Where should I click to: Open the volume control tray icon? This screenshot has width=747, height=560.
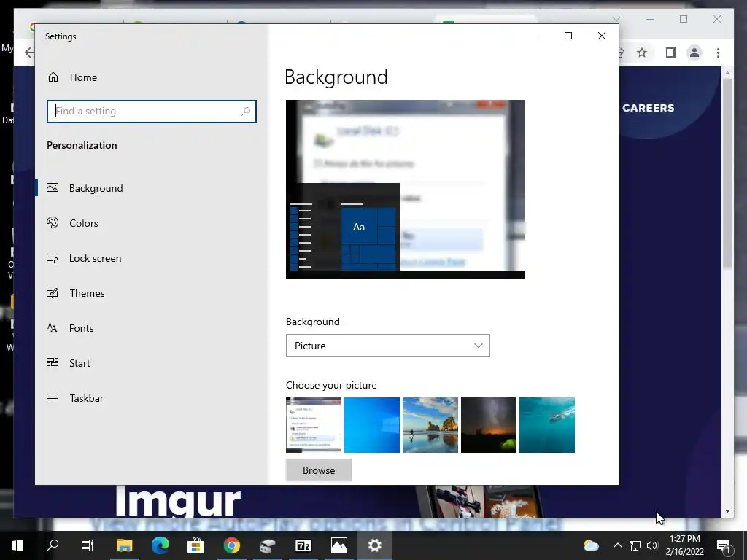[x=652, y=545]
